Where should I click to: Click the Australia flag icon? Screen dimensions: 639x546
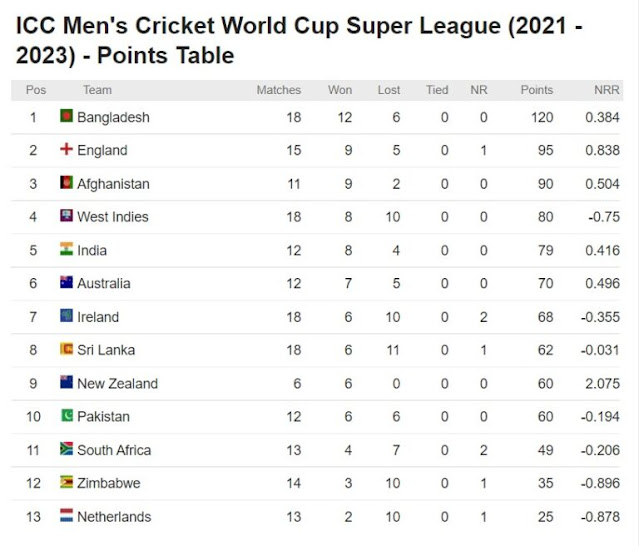(66, 282)
